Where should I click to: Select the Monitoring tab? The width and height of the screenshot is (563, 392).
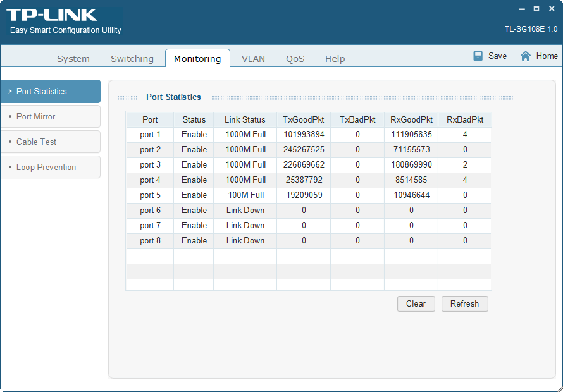[x=197, y=58]
